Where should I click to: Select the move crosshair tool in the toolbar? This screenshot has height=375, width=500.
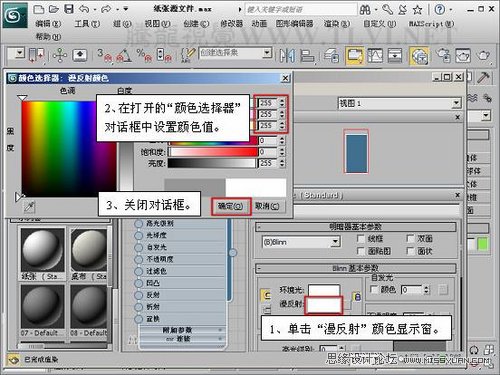point(60,55)
